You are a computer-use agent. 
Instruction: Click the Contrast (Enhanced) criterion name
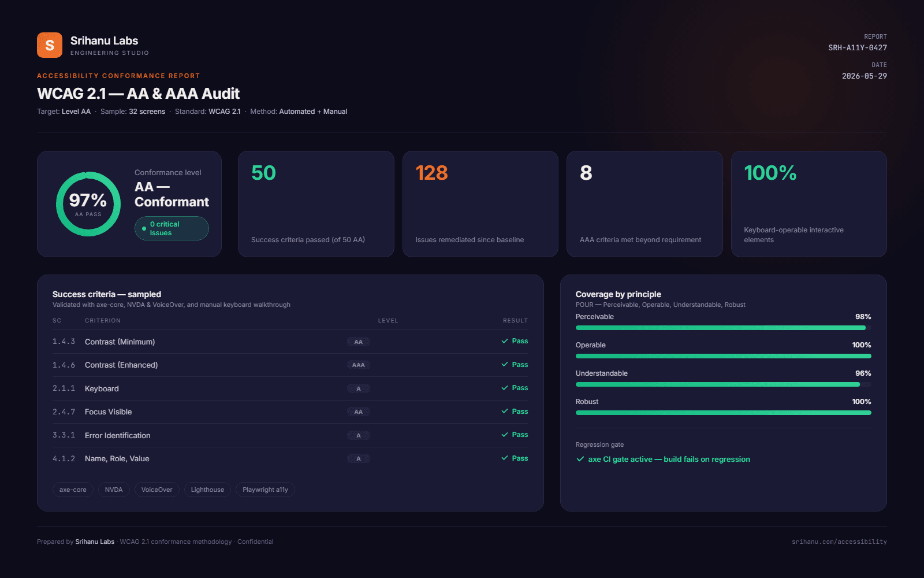121,365
